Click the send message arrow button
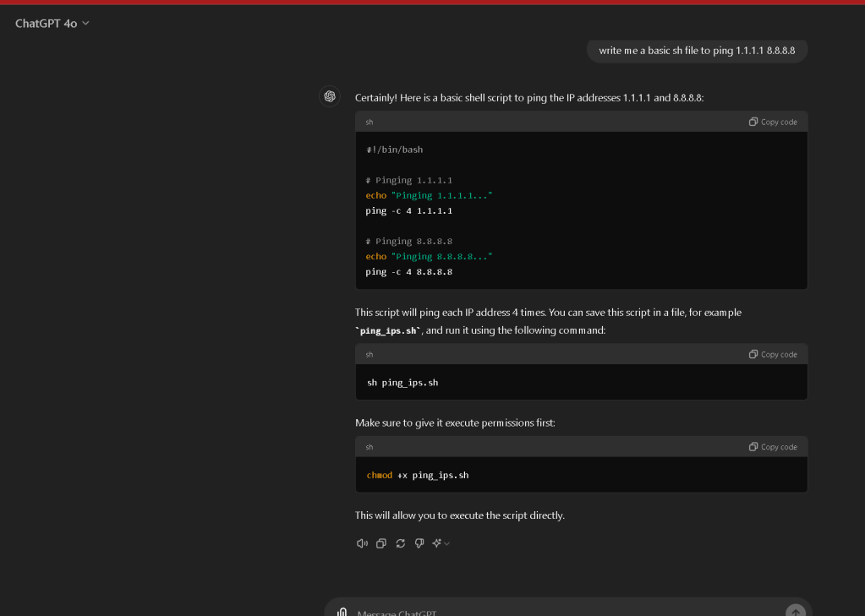865x616 pixels. point(796,611)
